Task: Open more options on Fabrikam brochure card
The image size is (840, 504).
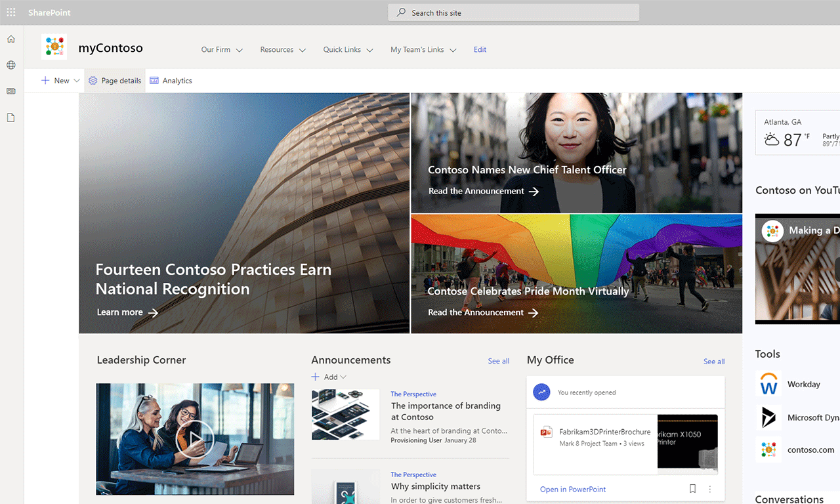Action: click(x=710, y=489)
